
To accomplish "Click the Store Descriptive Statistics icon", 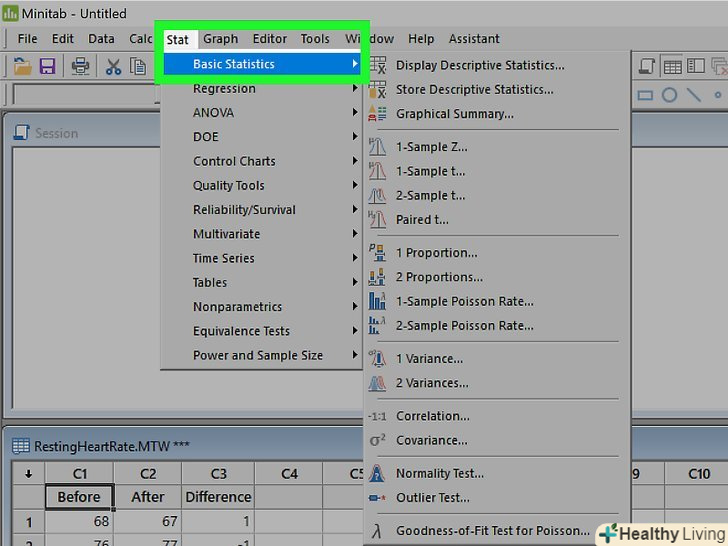I will [x=377, y=89].
